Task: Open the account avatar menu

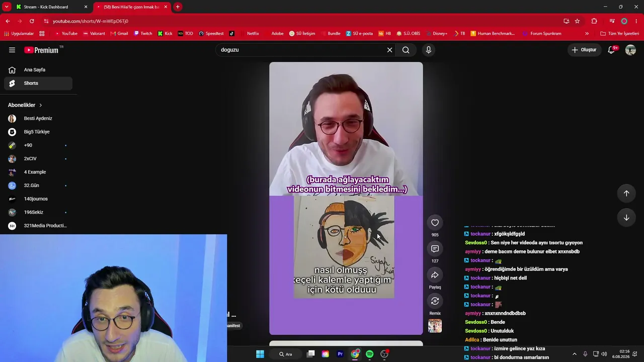Action: [630, 50]
